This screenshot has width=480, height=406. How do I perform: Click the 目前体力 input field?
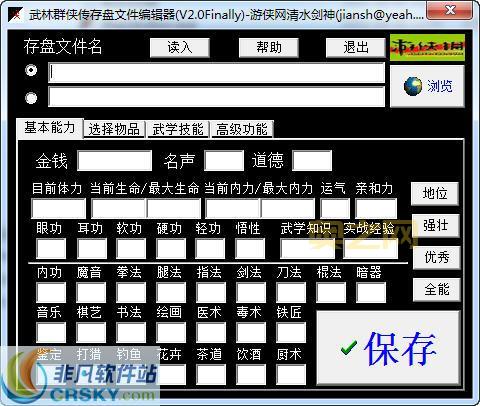click(59, 209)
